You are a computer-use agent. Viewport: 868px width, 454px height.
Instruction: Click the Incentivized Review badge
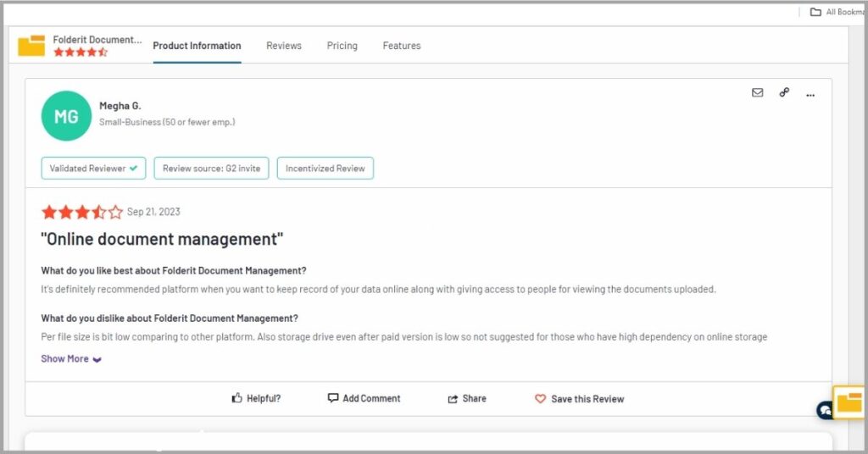[325, 168]
